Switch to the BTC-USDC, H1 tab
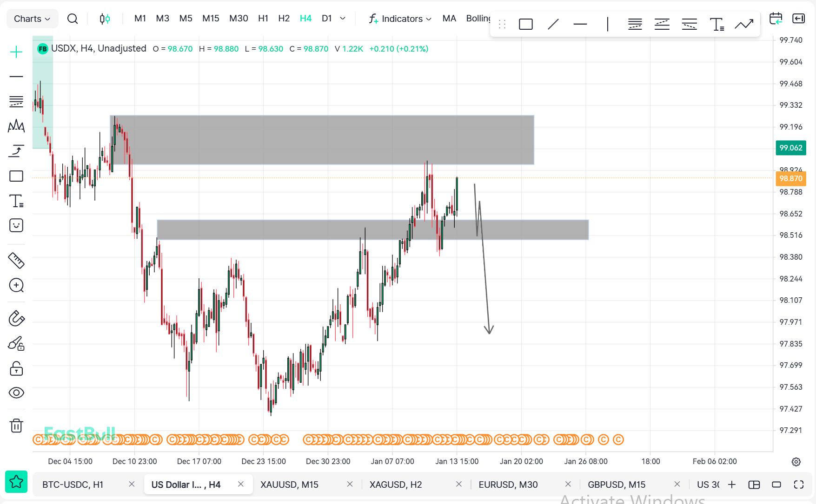This screenshot has height=504, width=816. 73,484
